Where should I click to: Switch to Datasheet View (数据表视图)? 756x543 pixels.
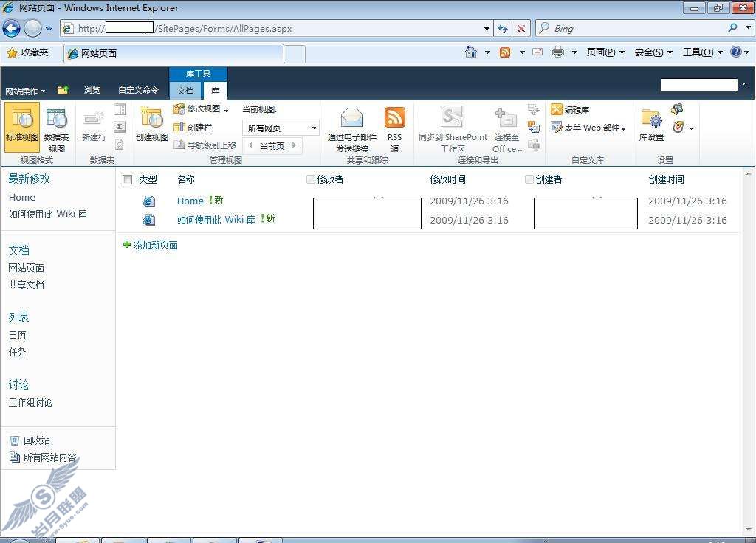56,129
